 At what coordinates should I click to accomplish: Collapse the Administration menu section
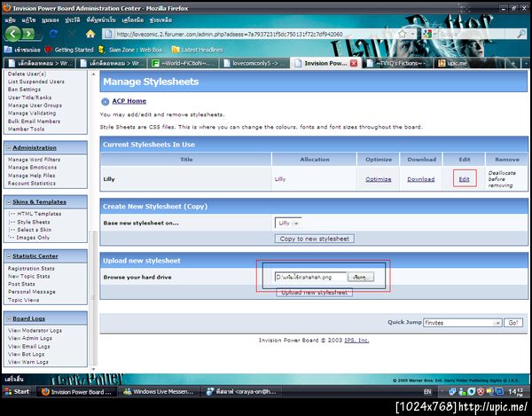click(x=9, y=148)
